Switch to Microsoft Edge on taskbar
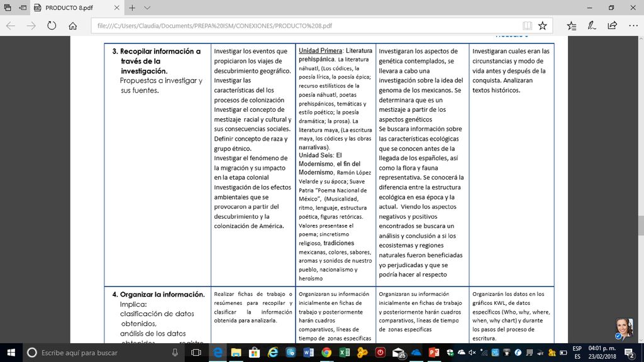This screenshot has width=644, height=362. coord(218,353)
